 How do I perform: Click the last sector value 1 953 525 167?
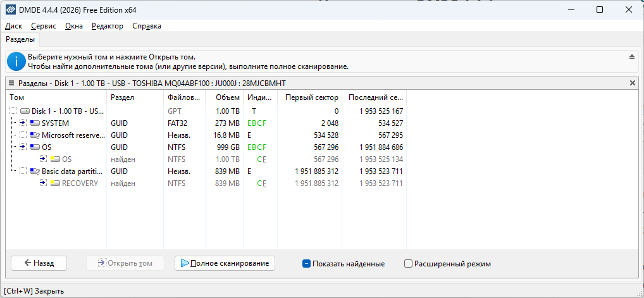coord(381,111)
